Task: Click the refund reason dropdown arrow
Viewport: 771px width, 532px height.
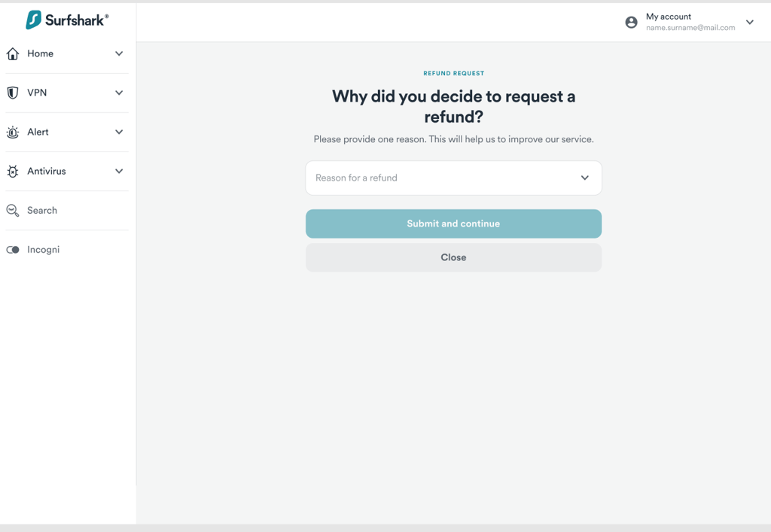Action: click(584, 178)
